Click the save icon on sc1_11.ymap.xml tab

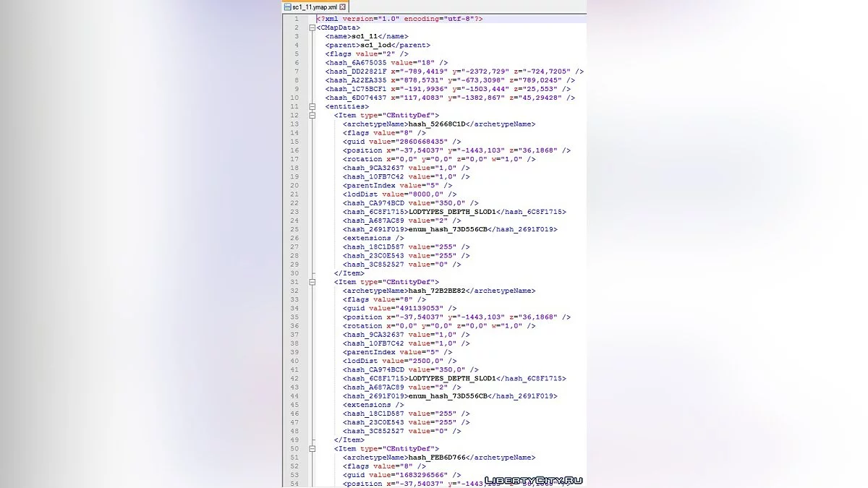(x=288, y=7)
